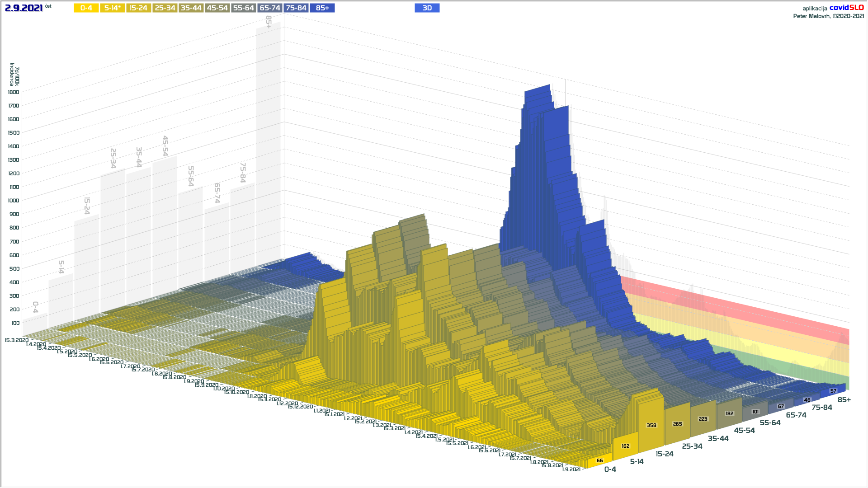Click the 358 value label on the 15-24 bar
This screenshot has width=868, height=488.
[x=651, y=425]
